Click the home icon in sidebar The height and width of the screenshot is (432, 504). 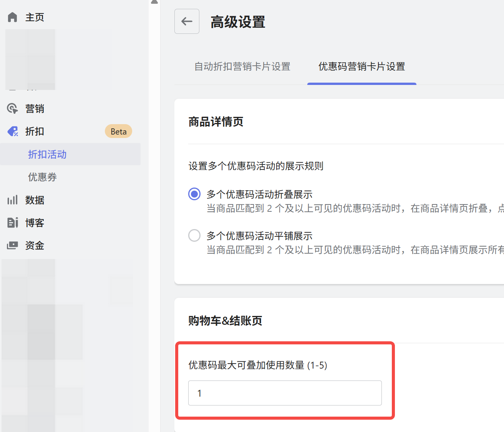pyautogui.click(x=13, y=17)
